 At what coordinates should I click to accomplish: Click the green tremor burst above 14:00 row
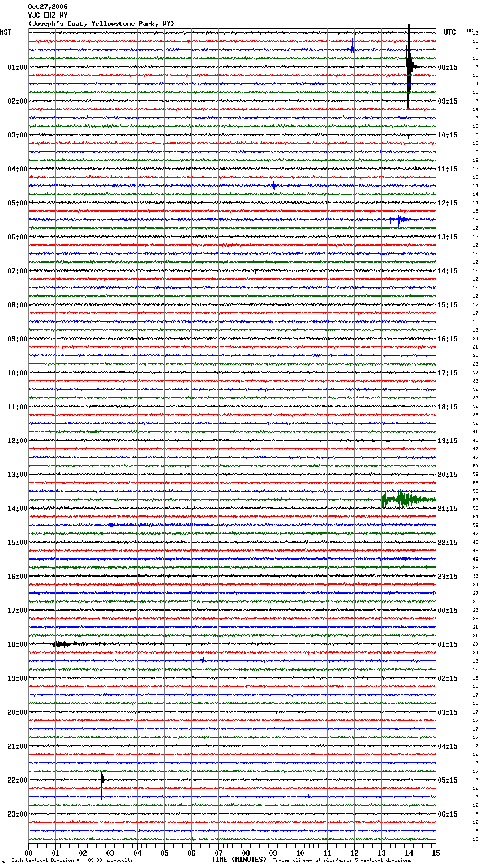coord(407,500)
